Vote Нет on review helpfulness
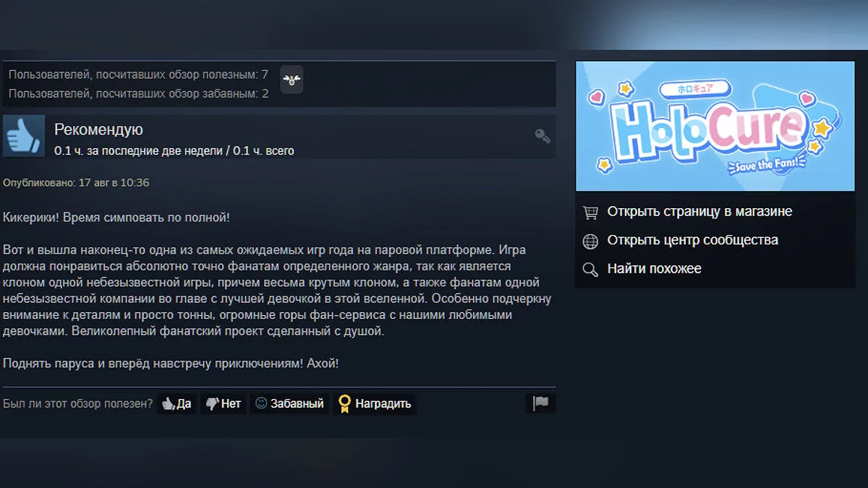868x488 pixels. (223, 403)
